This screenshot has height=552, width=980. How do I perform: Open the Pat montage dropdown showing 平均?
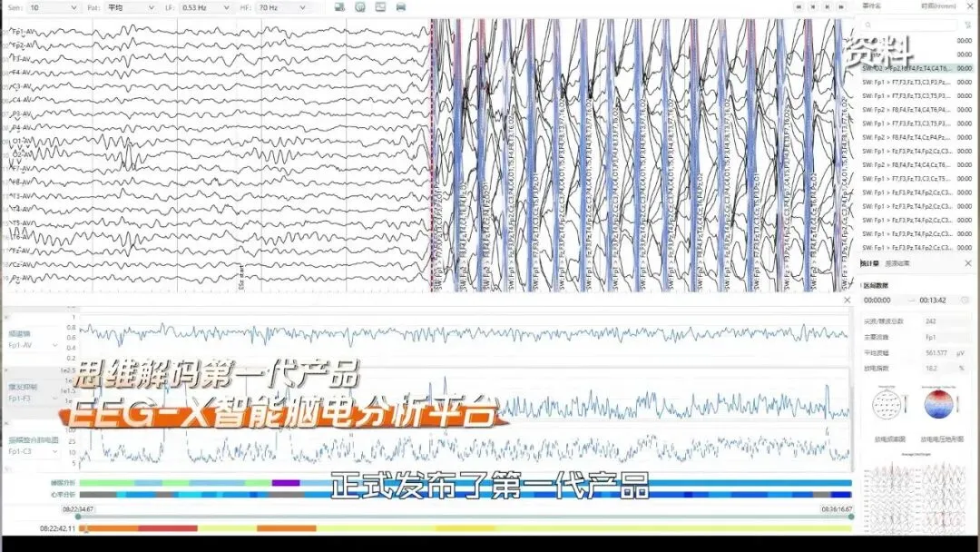click(130, 7)
